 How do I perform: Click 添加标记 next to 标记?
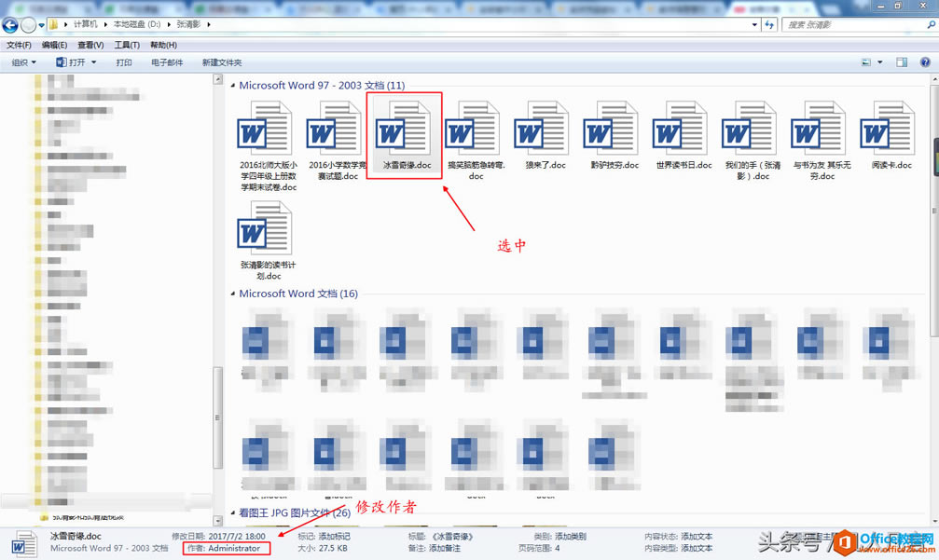point(334,537)
